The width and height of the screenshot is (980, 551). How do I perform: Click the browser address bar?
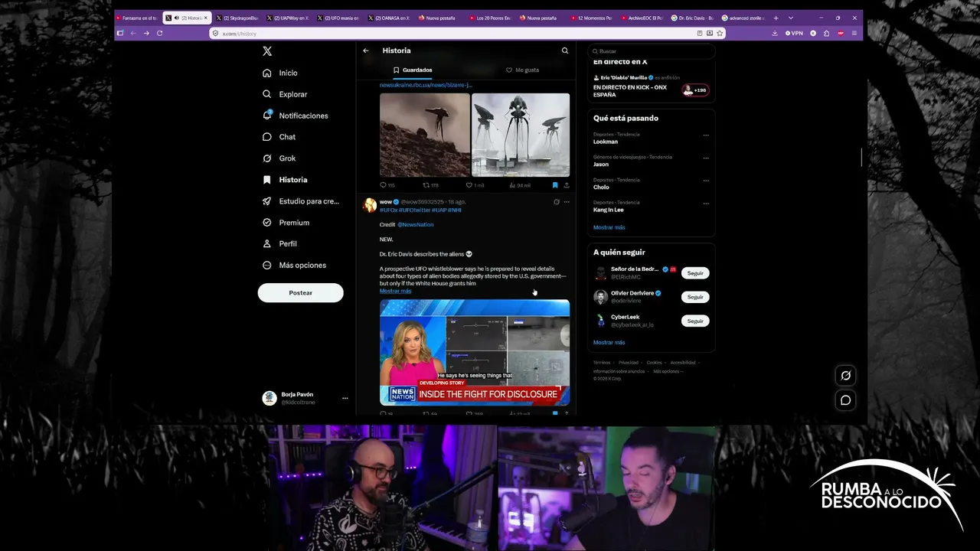(467, 33)
